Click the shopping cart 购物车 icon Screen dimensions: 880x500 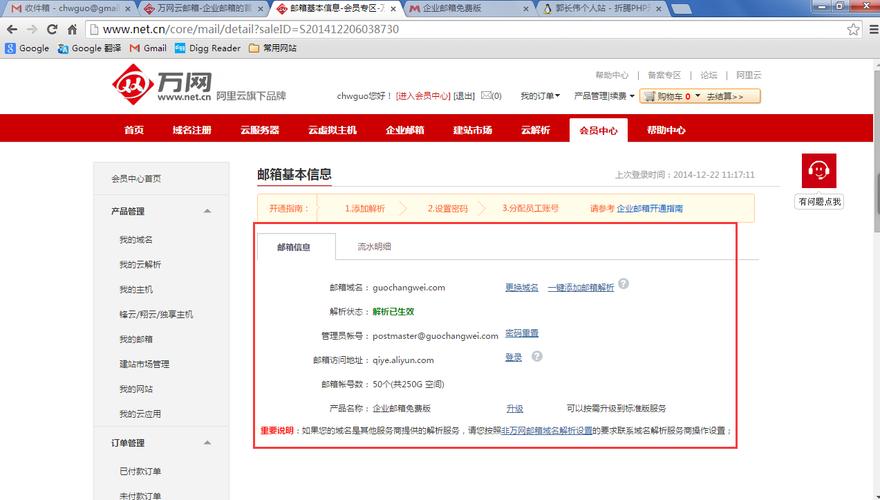[650, 97]
